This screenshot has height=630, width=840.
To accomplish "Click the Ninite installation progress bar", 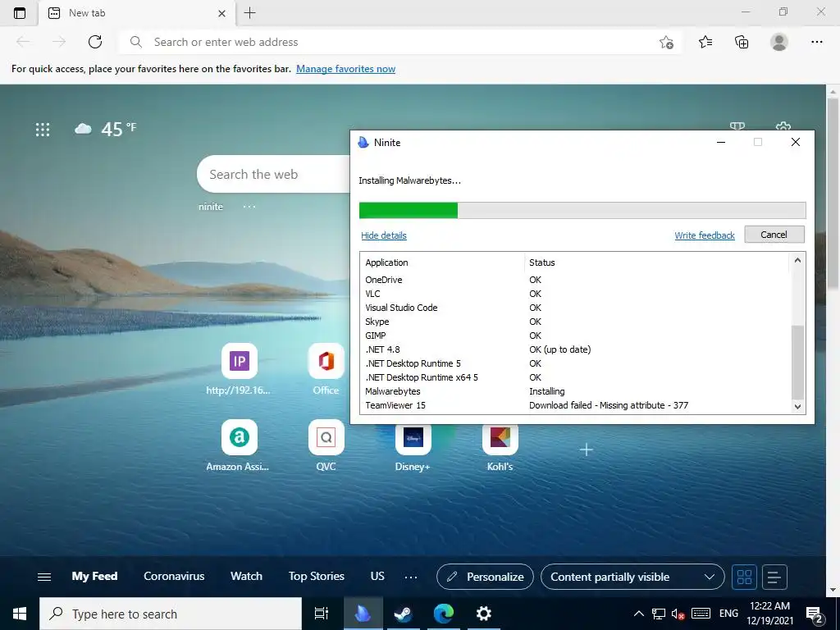I will pyautogui.click(x=582, y=211).
